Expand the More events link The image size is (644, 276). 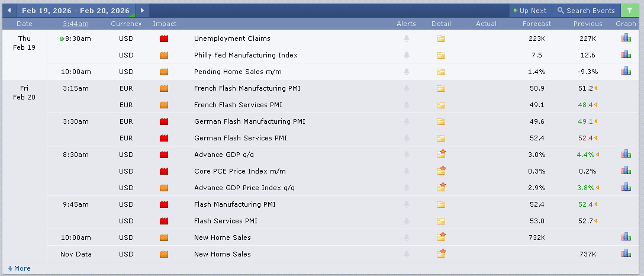tap(19, 268)
